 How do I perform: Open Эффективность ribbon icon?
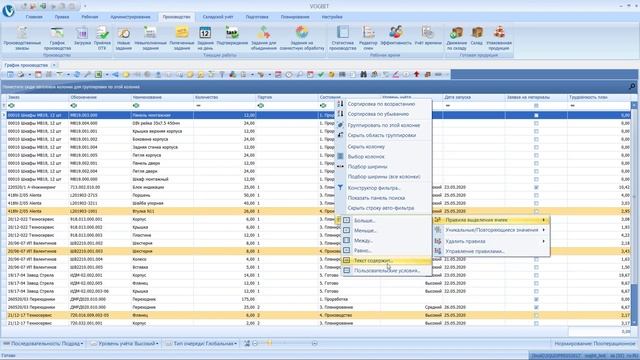click(x=396, y=36)
